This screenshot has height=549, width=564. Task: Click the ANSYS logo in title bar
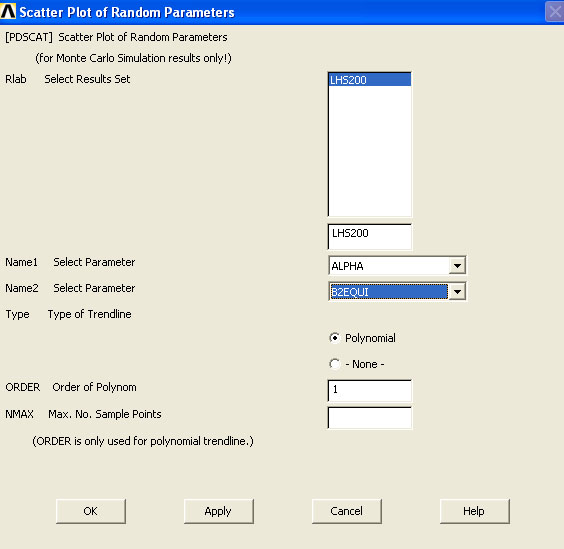coord(8,11)
